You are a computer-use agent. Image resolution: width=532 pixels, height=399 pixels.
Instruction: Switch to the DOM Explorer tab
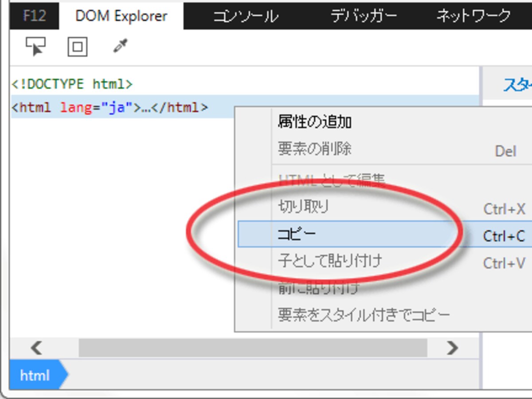pyautogui.click(x=121, y=16)
